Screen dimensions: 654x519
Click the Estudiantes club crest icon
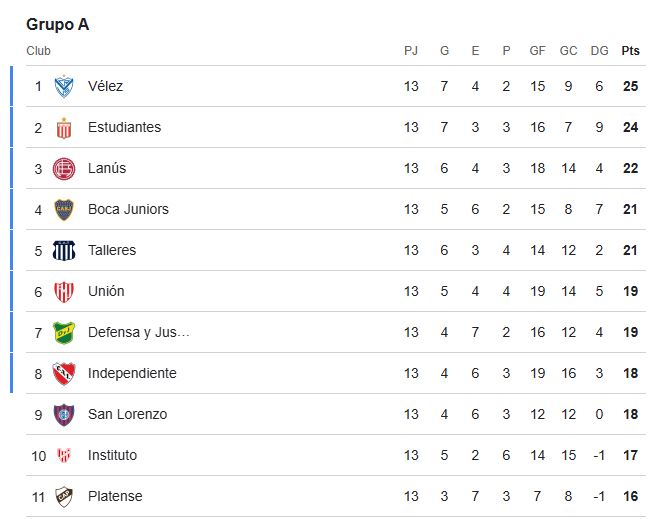tap(64, 128)
